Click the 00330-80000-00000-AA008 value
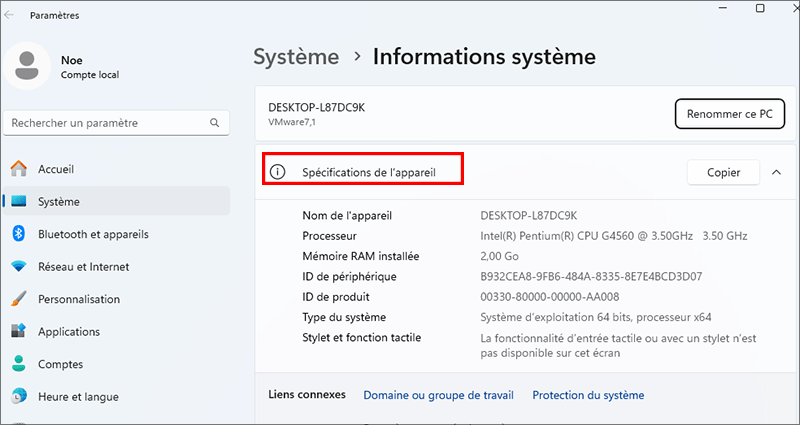Screen dimensions: 800x425 click(550, 297)
